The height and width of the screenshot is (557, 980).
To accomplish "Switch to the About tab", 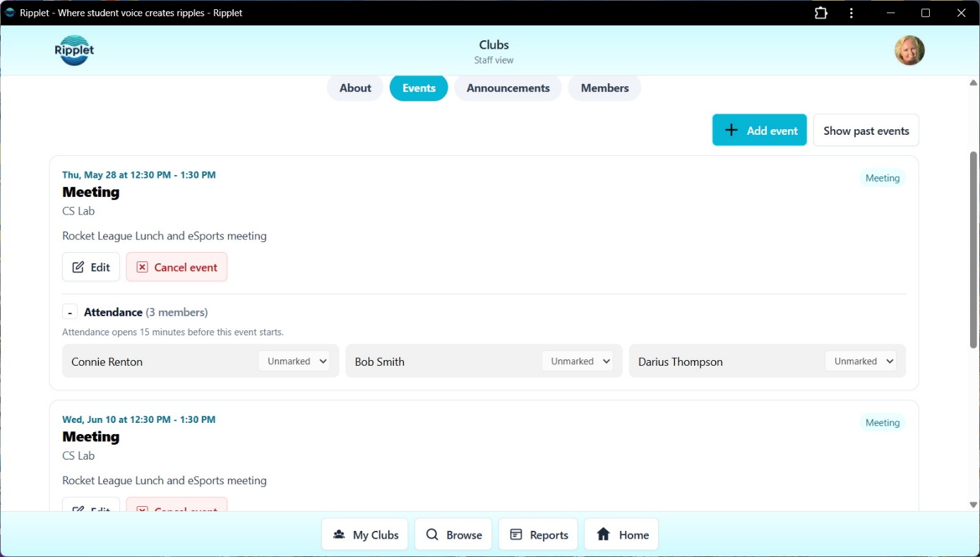I will (x=355, y=88).
